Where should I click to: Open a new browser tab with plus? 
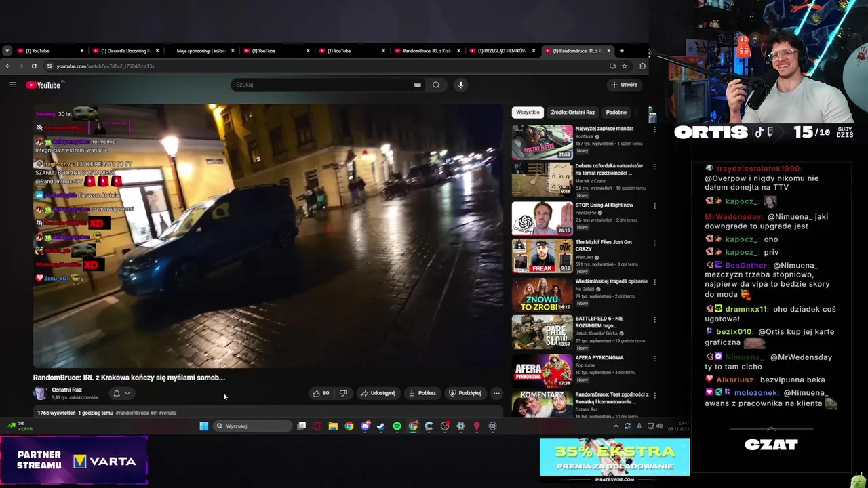coord(621,51)
